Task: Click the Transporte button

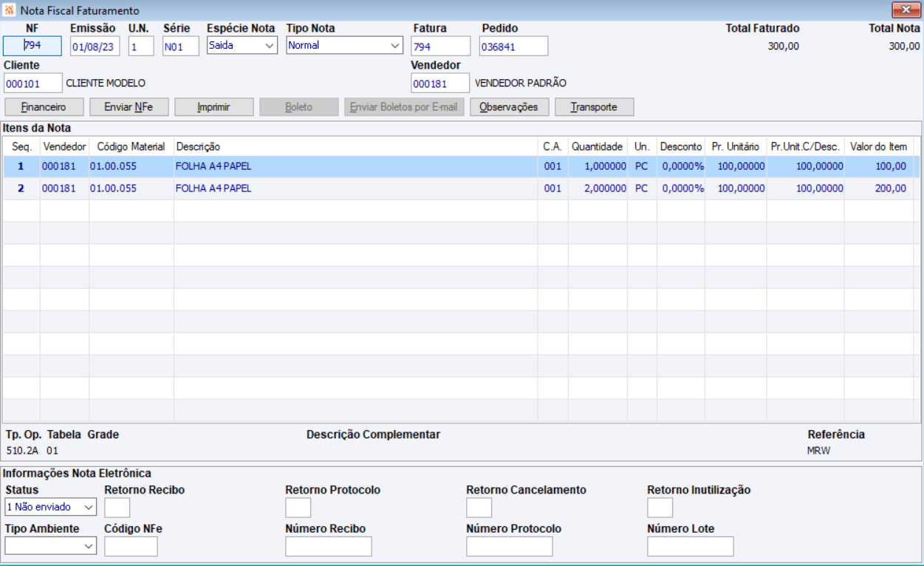Action: [x=595, y=107]
